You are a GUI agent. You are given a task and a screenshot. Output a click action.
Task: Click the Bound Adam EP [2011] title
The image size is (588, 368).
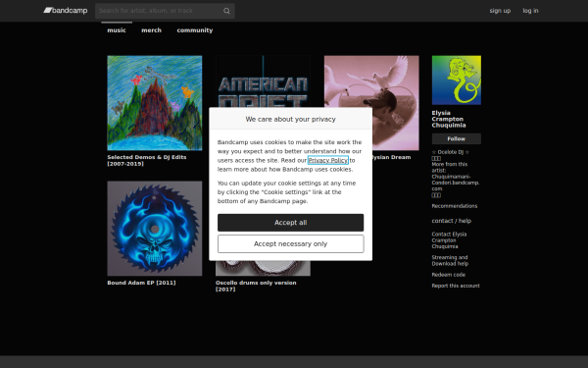(141, 283)
